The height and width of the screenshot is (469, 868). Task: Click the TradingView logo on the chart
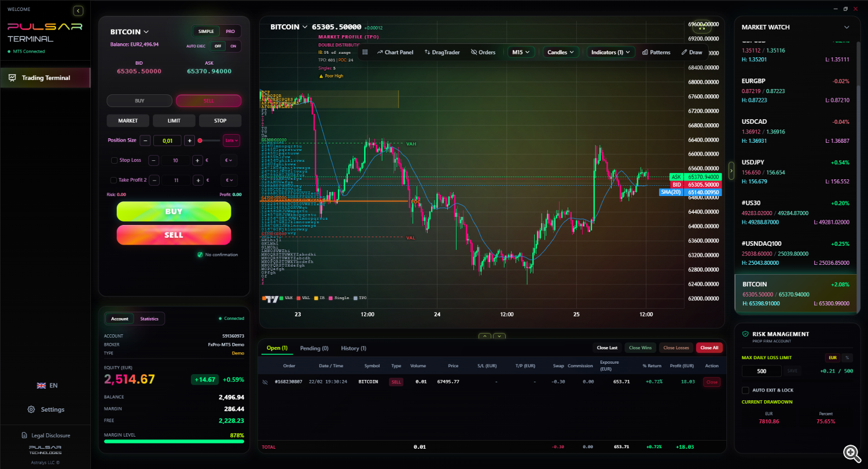(272, 298)
